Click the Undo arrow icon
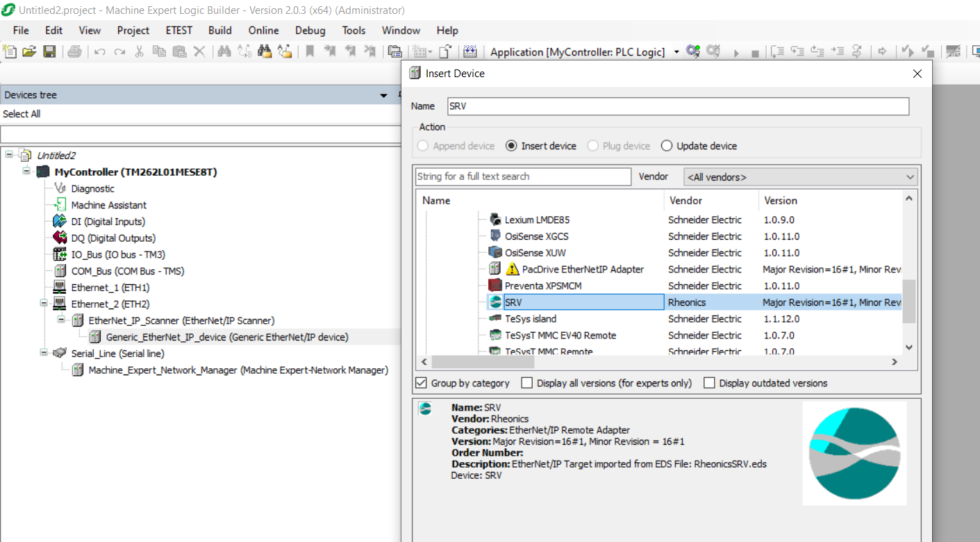Image resolution: width=980 pixels, height=542 pixels. pos(100,52)
